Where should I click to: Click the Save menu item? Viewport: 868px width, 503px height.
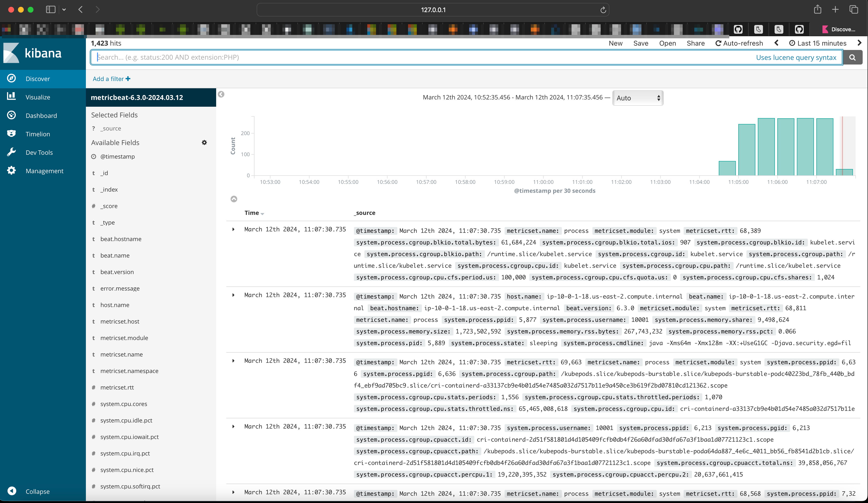(640, 43)
